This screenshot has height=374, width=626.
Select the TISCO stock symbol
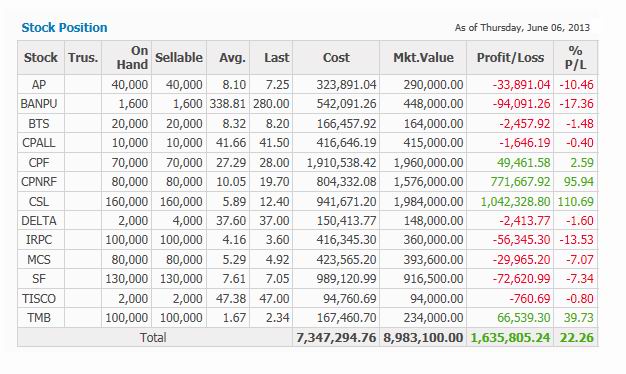39,299
